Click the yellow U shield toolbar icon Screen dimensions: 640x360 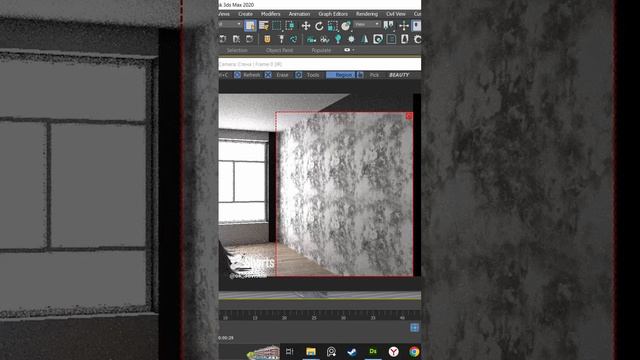pos(267,39)
